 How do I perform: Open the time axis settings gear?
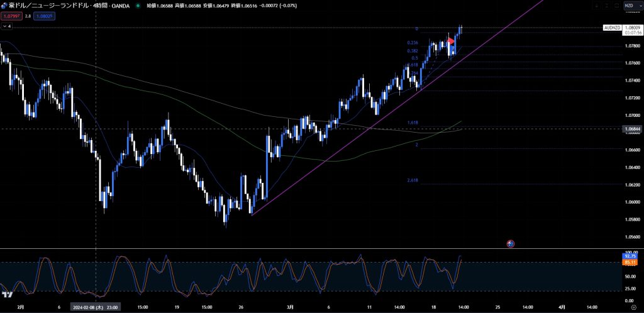coord(633,307)
